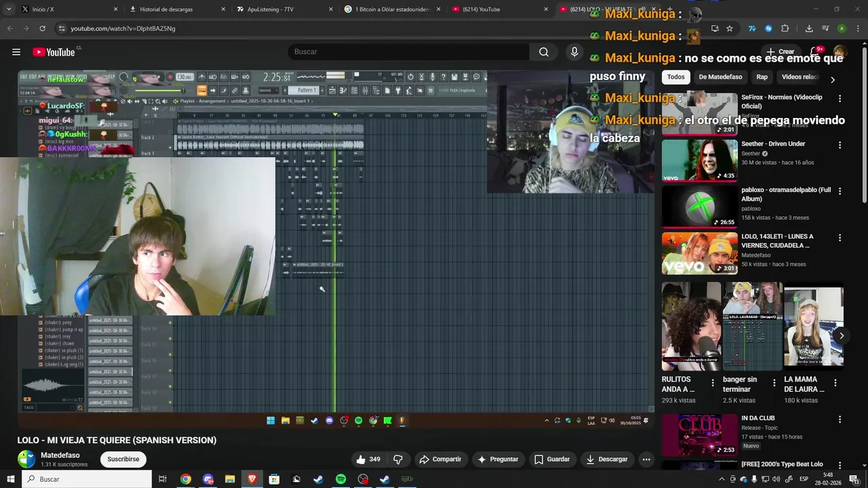The height and width of the screenshot is (488, 868).
Task: Focus the YouTube Buscar search field
Action: (x=409, y=52)
